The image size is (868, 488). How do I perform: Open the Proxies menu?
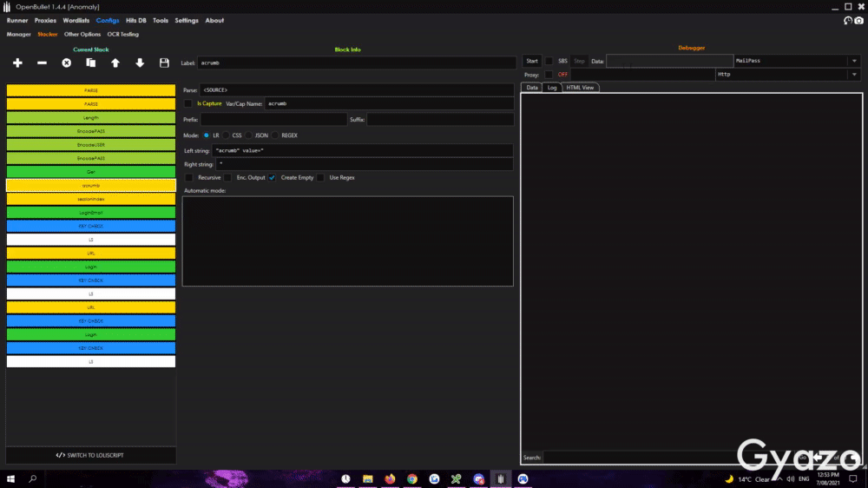[x=45, y=21]
